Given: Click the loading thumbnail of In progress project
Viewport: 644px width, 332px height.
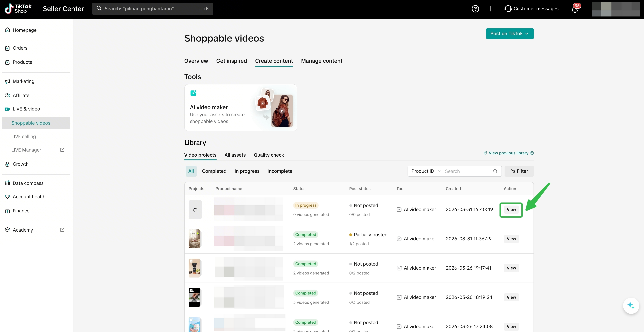Looking at the screenshot, I should [x=195, y=210].
